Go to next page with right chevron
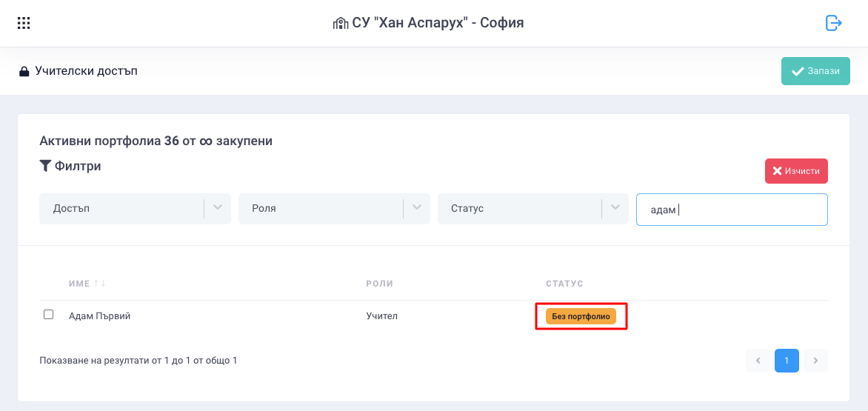Image resolution: width=868 pixels, height=411 pixels. pos(815,361)
